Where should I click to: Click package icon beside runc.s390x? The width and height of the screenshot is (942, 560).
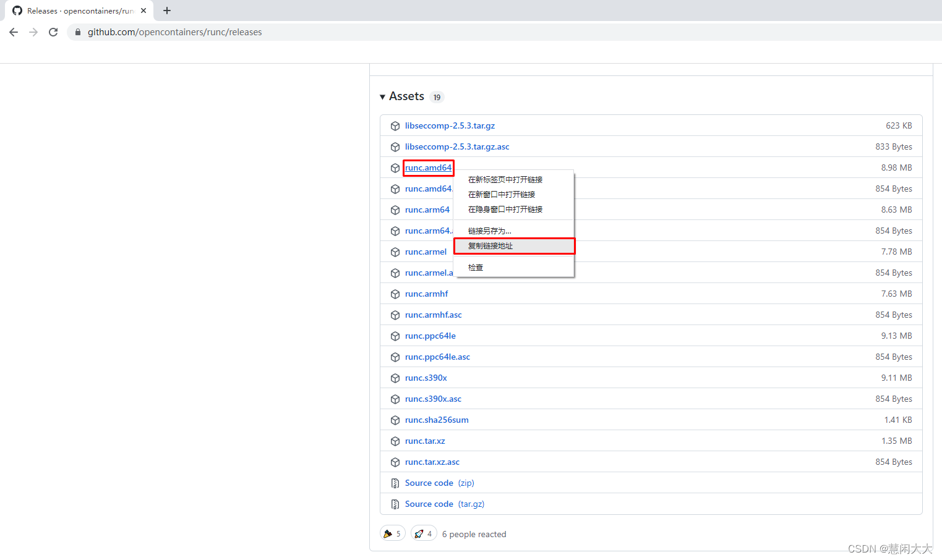(395, 378)
